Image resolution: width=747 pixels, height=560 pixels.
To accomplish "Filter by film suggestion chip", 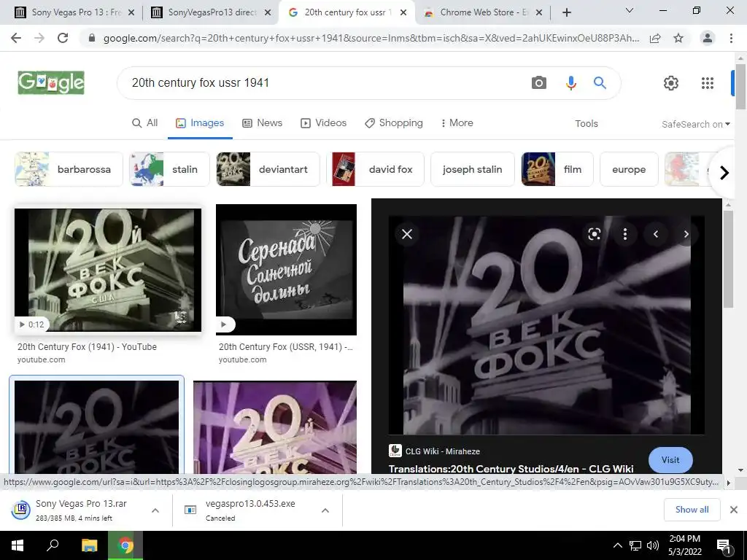I will coord(557,169).
